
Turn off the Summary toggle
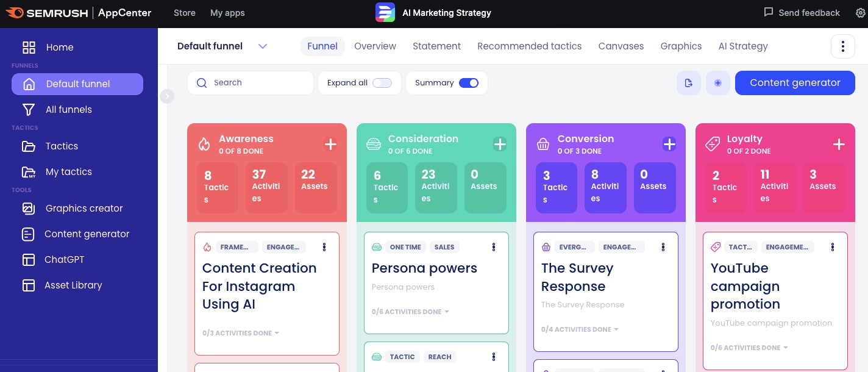click(468, 83)
